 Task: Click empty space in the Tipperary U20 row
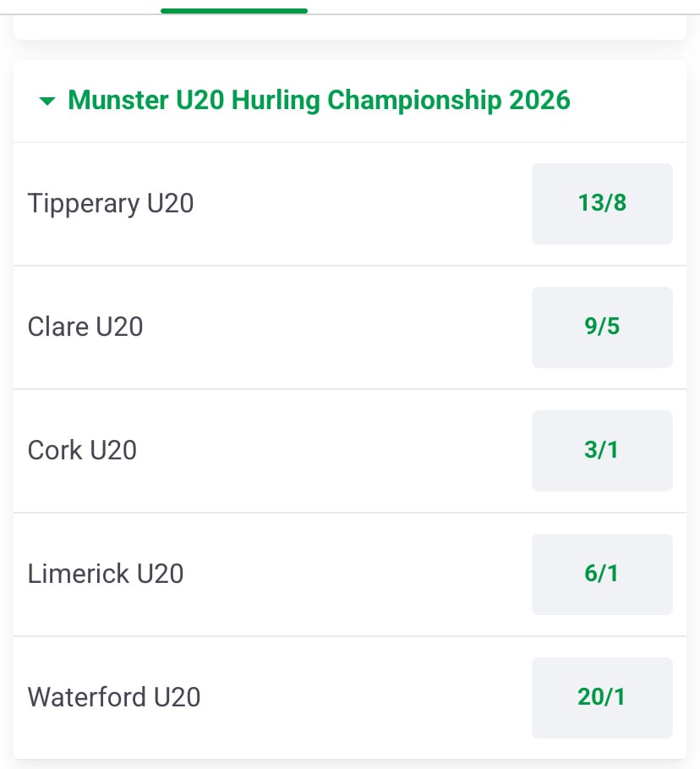click(x=363, y=204)
